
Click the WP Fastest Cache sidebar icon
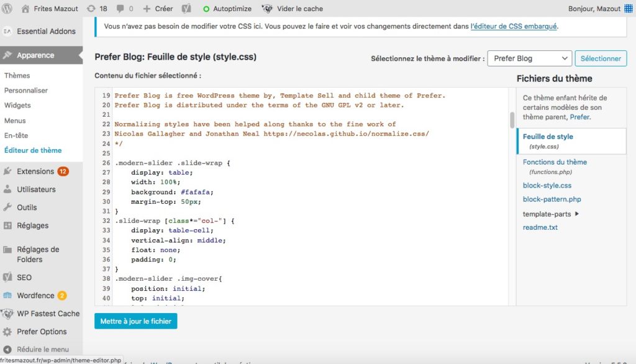click(x=7, y=313)
